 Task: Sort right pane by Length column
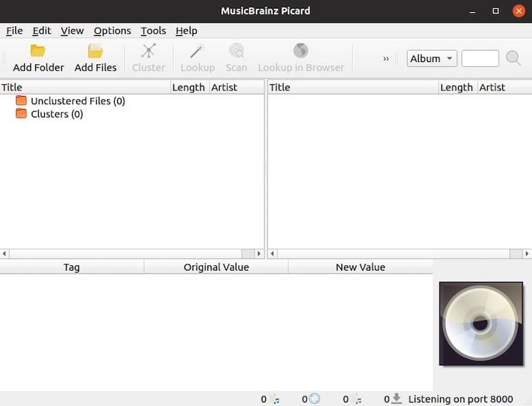[x=457, y=88]
